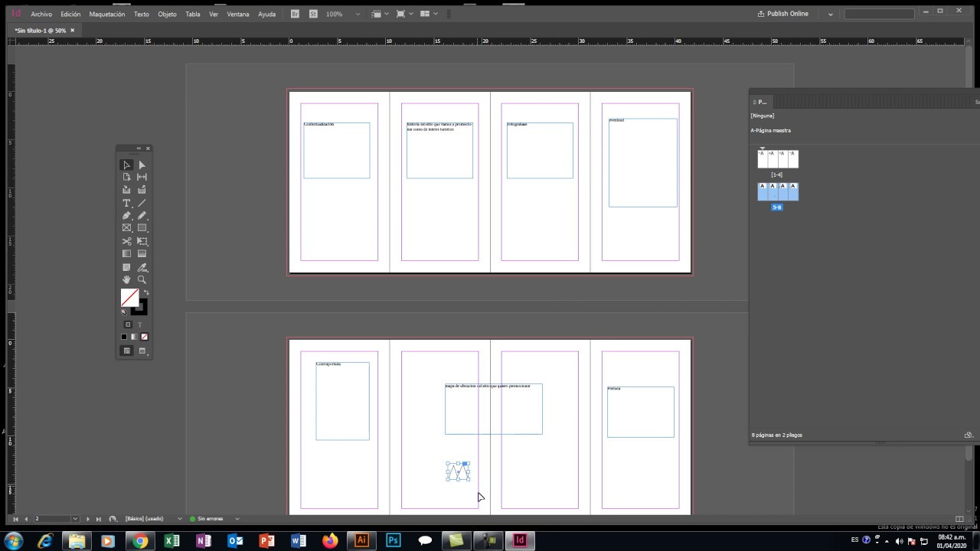Swap fill and stroke colors
The width and height of the screenshot is (980, 551).
tap(145, 292)
